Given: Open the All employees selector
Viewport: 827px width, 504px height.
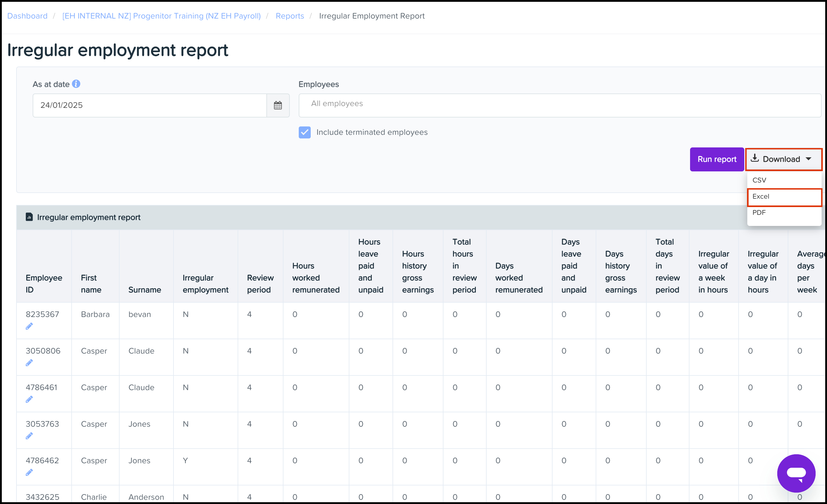Looking at the screenshot, I should 559,105.
